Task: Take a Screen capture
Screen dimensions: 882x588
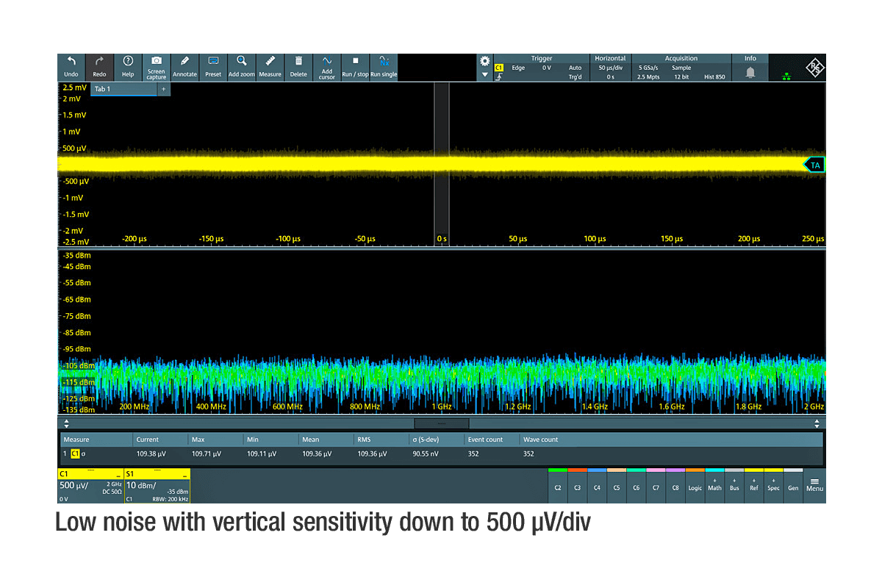Action: 156,67
